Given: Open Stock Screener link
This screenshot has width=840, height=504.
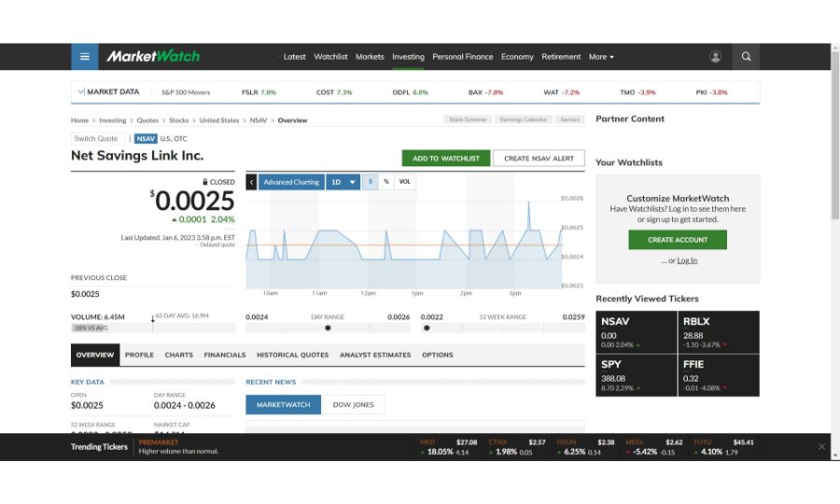Looking at the screenshot, I should (x=468, y=119).
